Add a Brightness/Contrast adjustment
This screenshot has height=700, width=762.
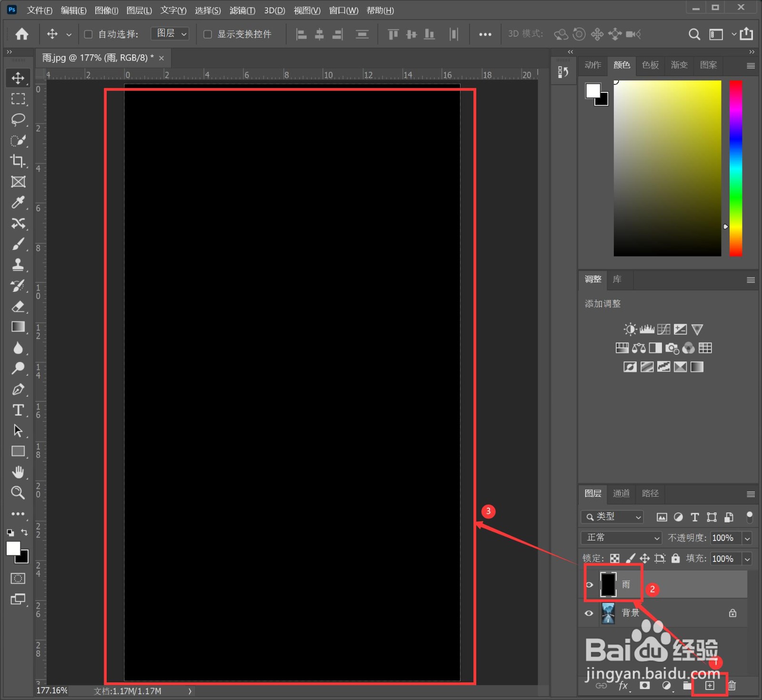pyautogui.click(x=630, y=329)
